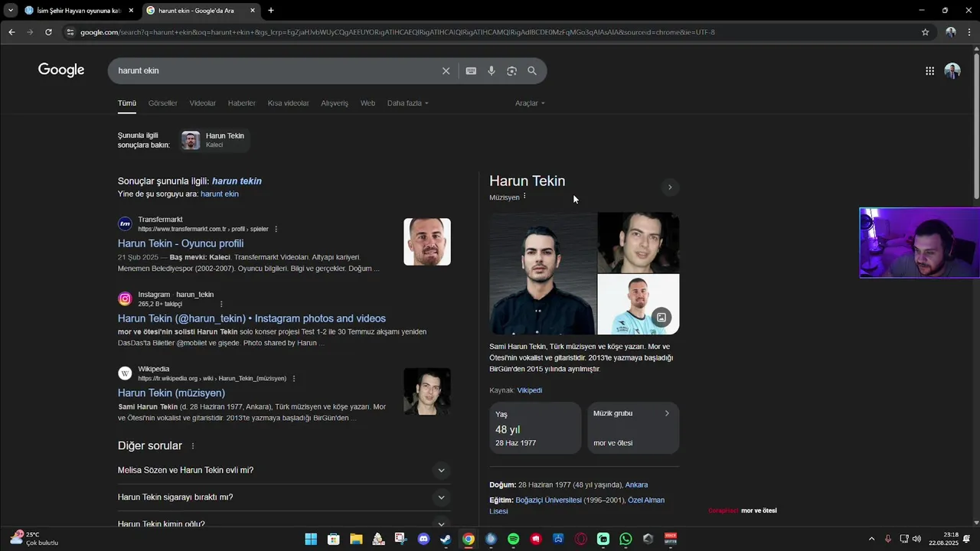This screenshot has height=551, width=980.
Task: Open Discord from the taskbar
Action: [x=423, y=539]
